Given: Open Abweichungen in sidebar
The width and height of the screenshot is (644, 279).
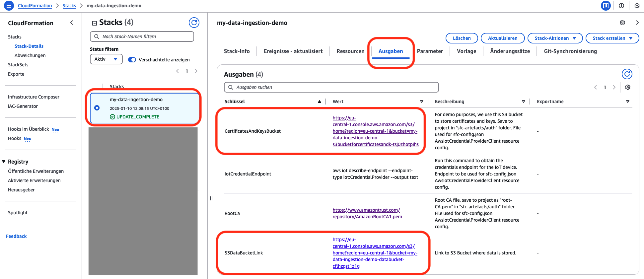Looking at the screenshot, I should point(30,55).
